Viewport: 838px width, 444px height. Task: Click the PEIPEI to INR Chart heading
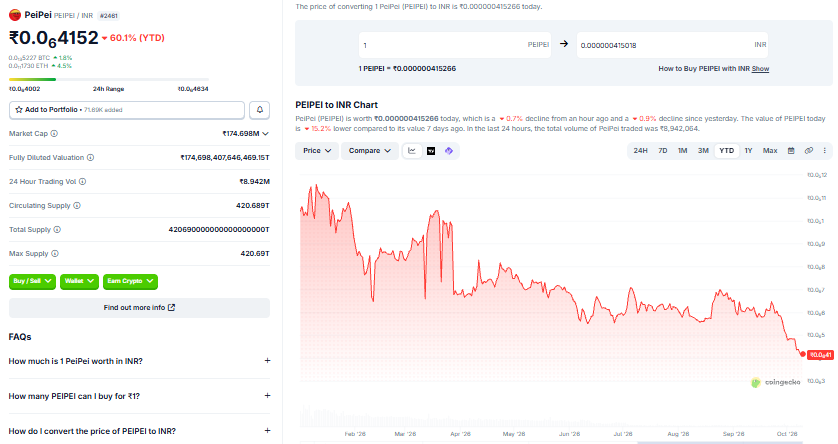pos(337,105)
